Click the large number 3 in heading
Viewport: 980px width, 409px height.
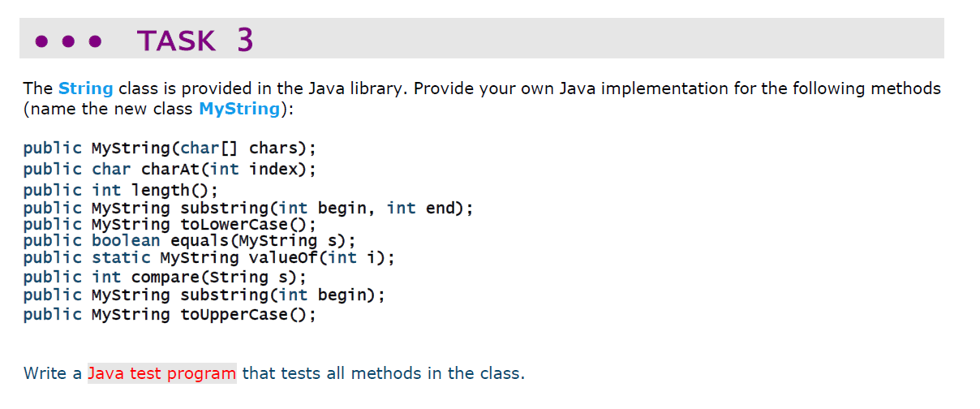[x=245, y=40]
